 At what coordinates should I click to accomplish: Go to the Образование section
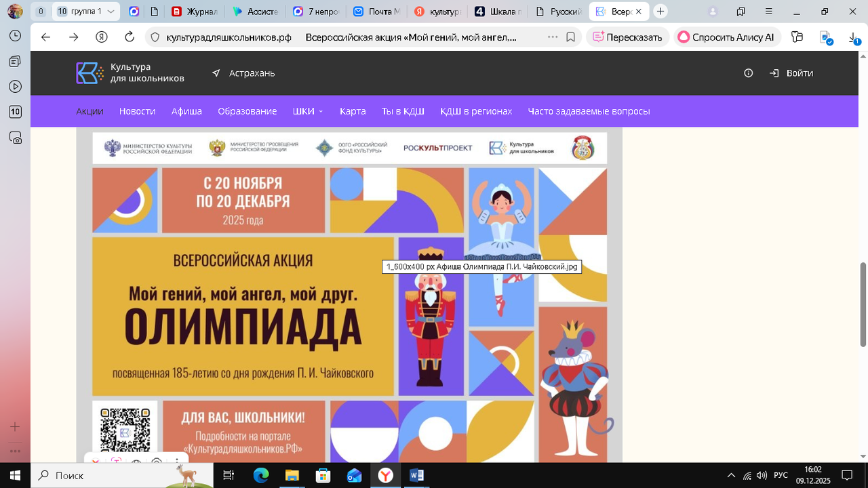[x=247, y=111]
